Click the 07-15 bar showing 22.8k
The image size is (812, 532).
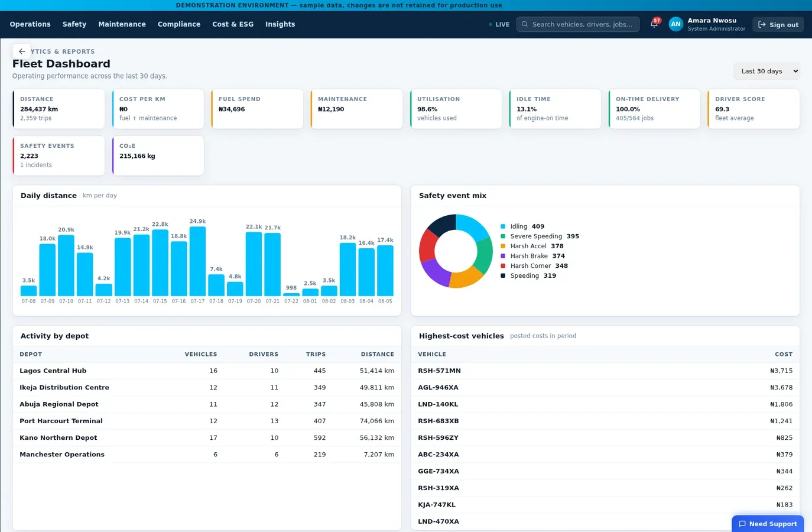tap(160, 263)
